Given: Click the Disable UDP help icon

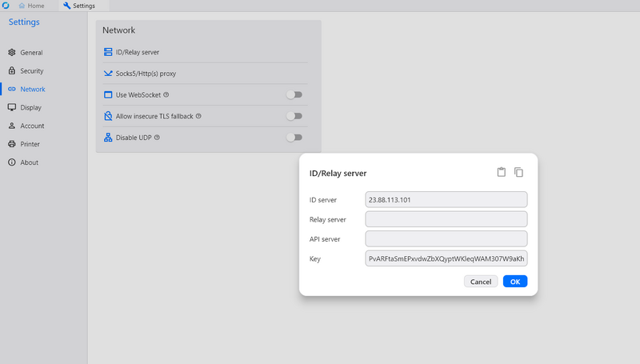Looking at the screenshot, I should 157,138.
